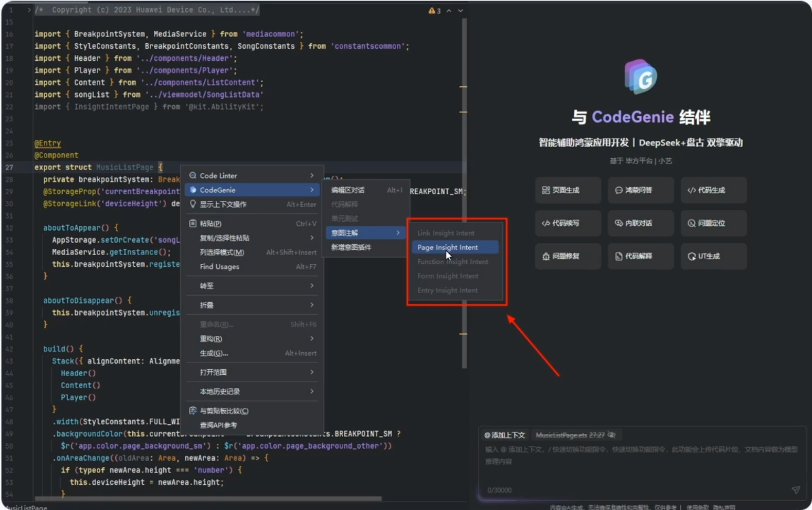Click the 代码解释 quick action button

coord(641,256)
